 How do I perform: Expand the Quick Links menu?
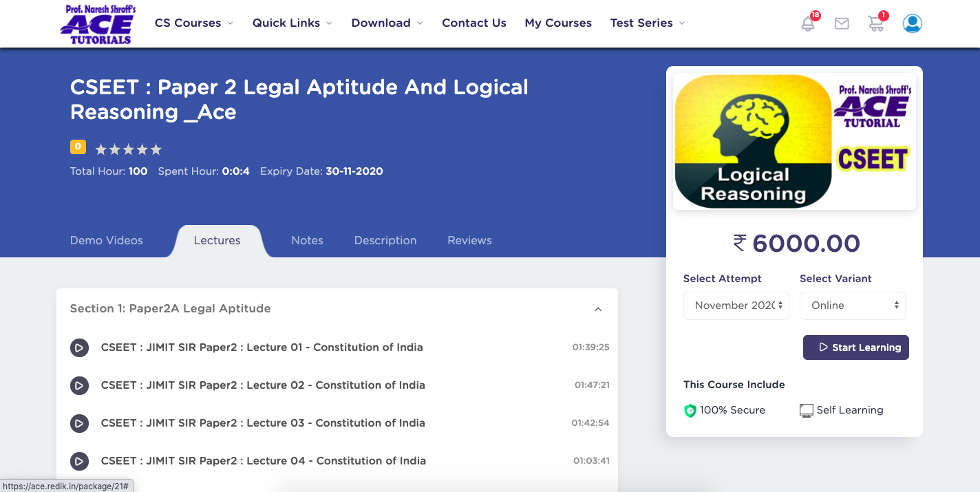[292, 23]
